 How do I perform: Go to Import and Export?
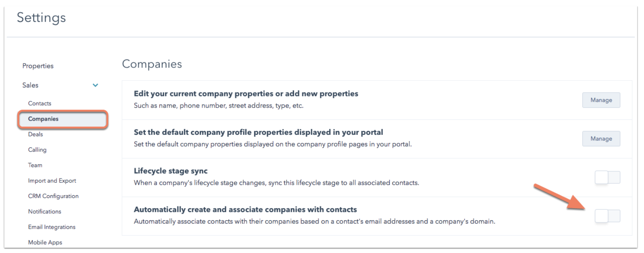click(52, 181)
